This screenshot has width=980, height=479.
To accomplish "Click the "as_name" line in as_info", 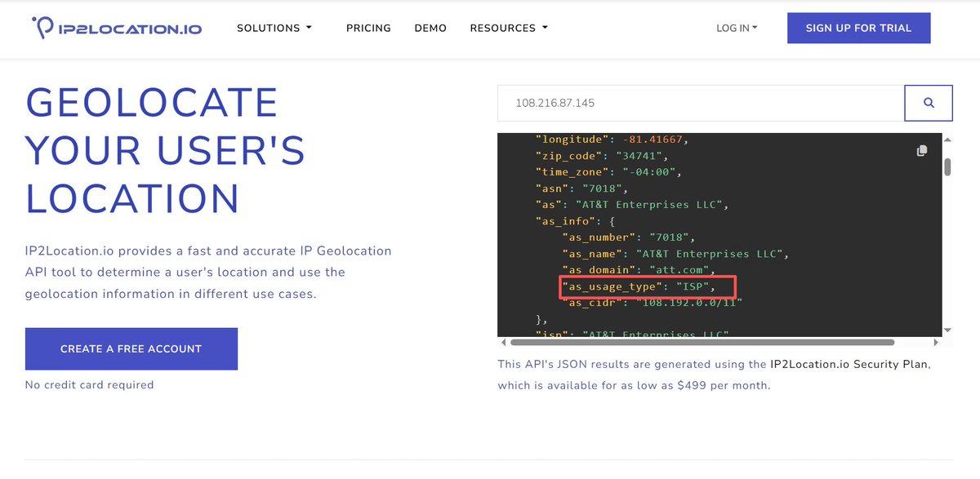I will 675,253.
